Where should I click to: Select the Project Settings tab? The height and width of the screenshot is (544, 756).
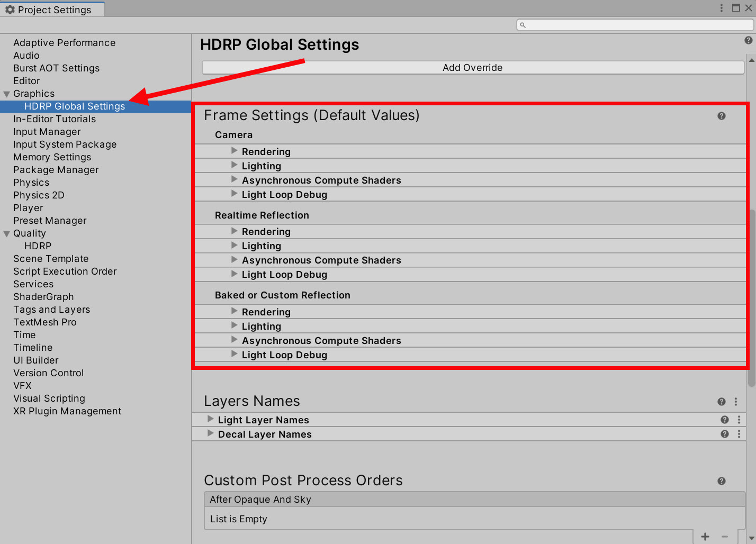[52, 10]
